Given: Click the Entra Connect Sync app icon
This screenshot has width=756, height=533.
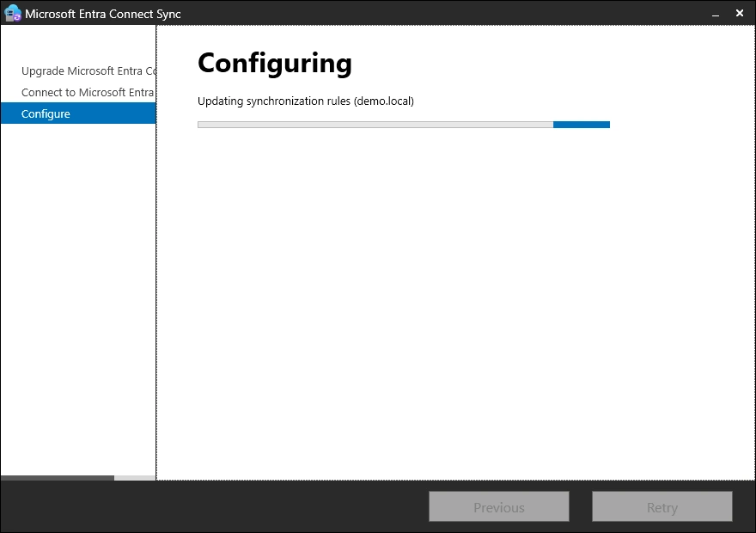Looking at the screenshot, I should point(12,13).
